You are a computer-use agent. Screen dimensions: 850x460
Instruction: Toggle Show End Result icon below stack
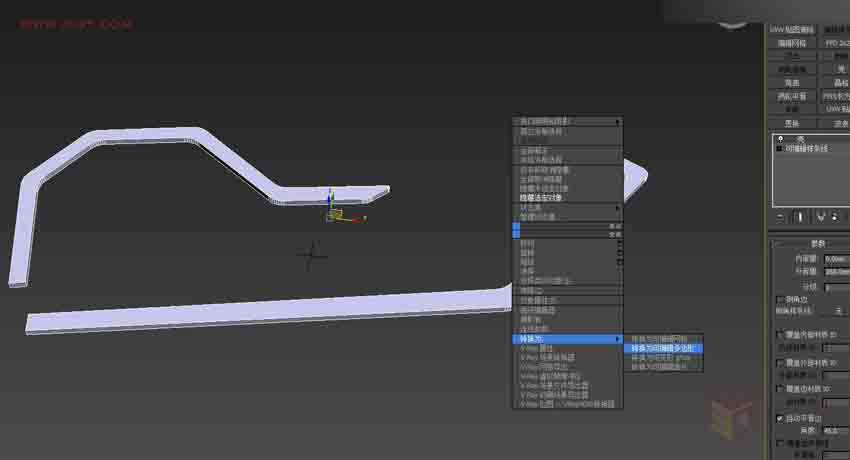800,217
